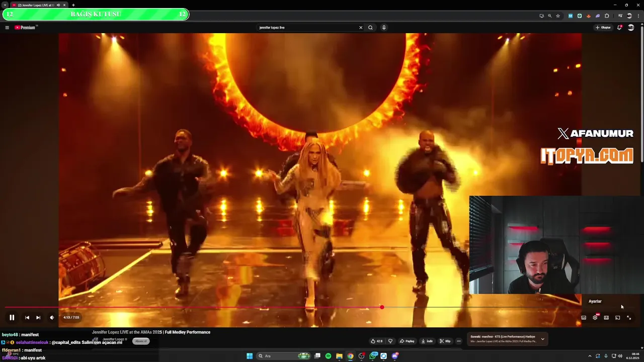Click the Abone ol subscribe button
Screen dimensions: 644x362
(141, 341)
